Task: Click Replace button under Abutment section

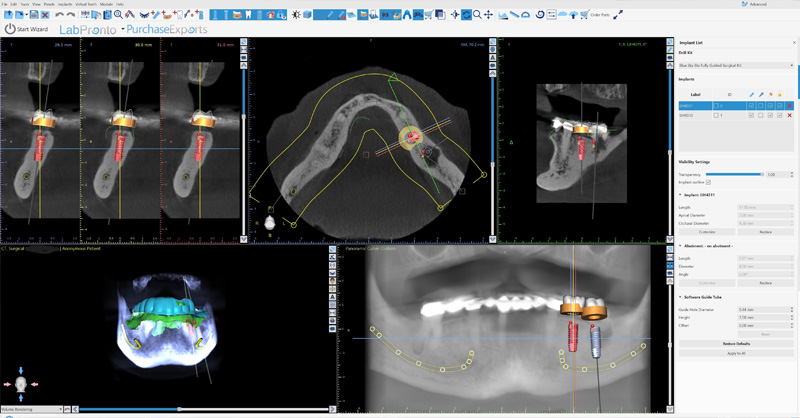Action: (x=765, y=283)
